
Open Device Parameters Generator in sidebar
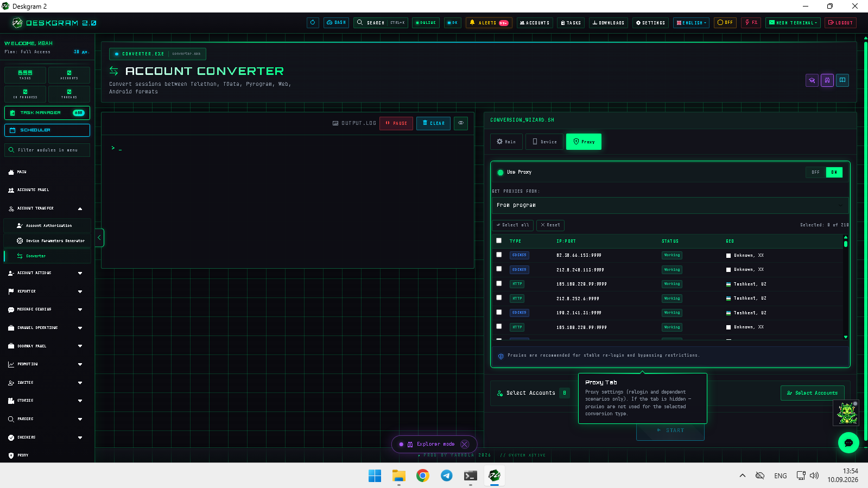tap(47, 240)
